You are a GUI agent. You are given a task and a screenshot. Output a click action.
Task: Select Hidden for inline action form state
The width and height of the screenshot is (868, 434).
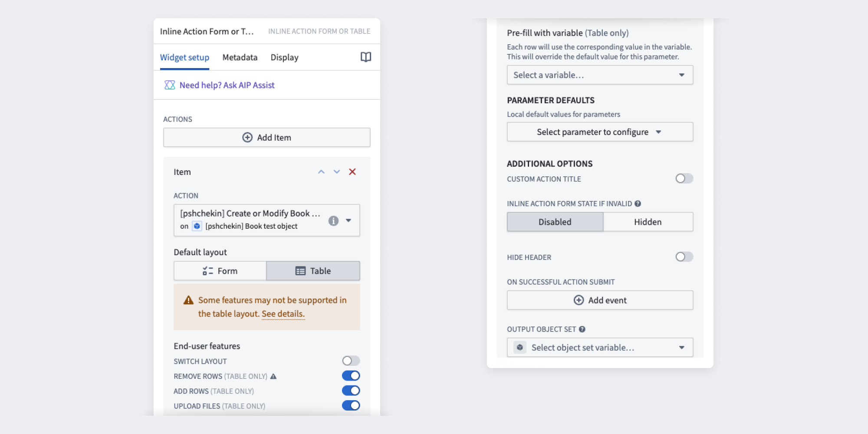pos(648,222)
